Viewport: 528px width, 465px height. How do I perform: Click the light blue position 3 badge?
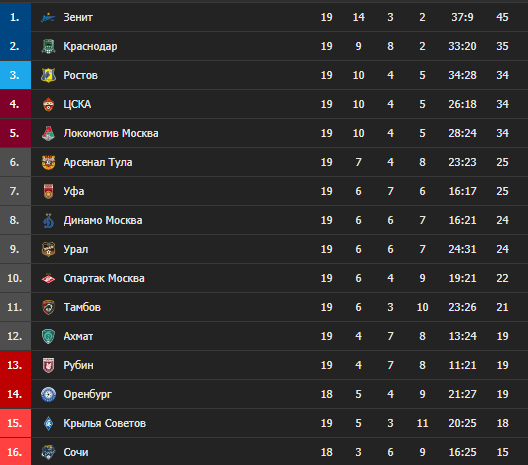click(15, 75)
